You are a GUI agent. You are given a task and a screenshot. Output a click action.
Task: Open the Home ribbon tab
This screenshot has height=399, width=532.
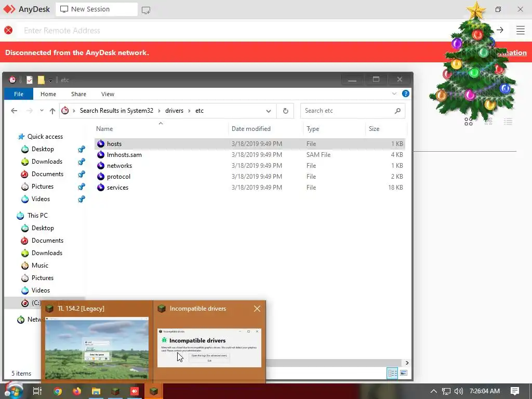pos(48,94)
